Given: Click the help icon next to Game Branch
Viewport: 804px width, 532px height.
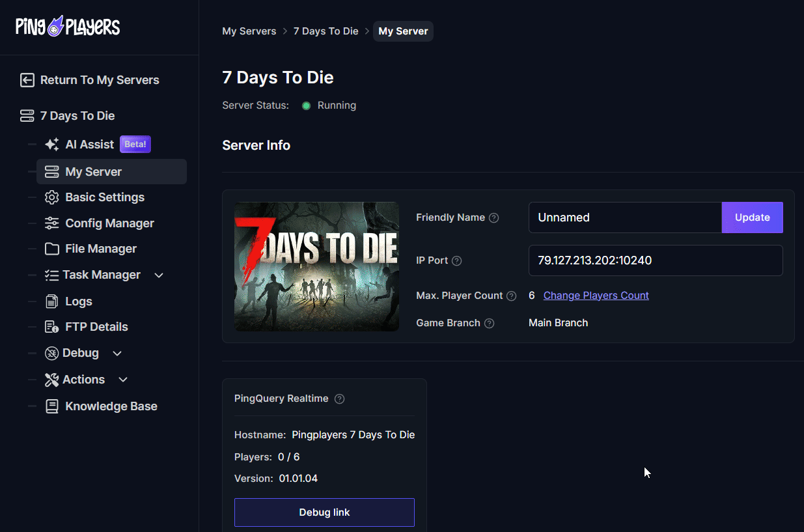Looking at the screenshot, I should 490,324.
